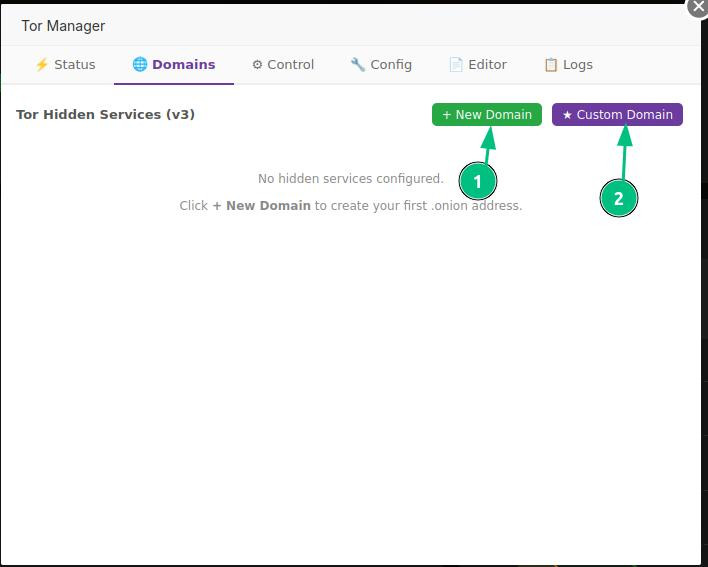708x567 pixels.
Task: Switch to the Control tab
Action: (x=283, y=65)
